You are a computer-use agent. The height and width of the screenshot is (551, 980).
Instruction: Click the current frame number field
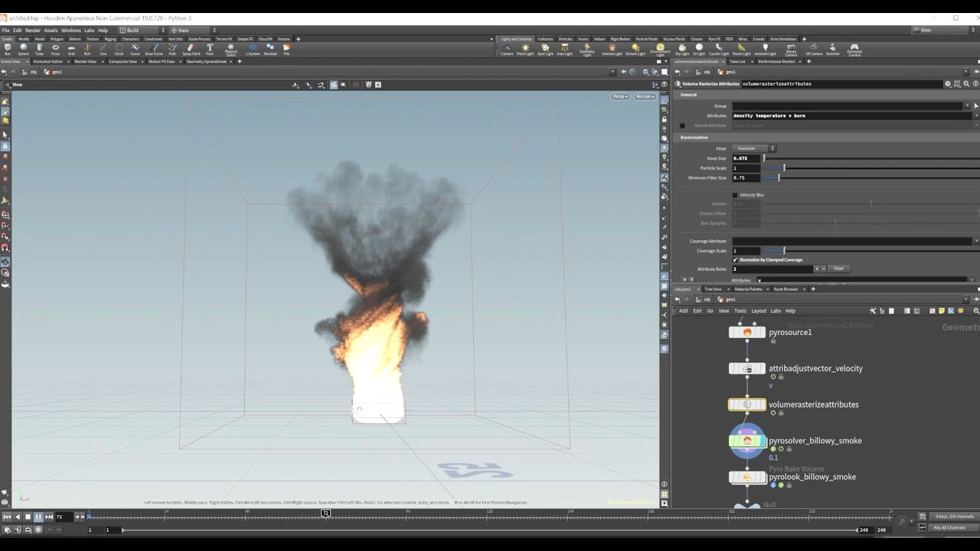(x=64, y=517)
